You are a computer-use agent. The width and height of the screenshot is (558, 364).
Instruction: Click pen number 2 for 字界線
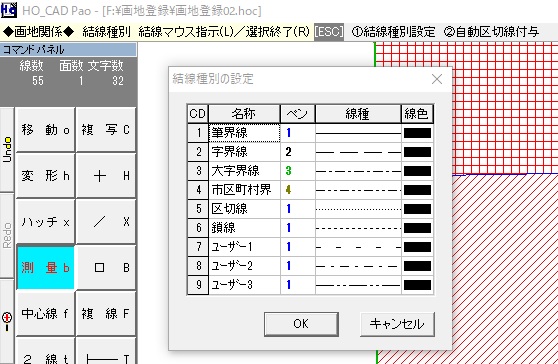click(x=298, y=152)
